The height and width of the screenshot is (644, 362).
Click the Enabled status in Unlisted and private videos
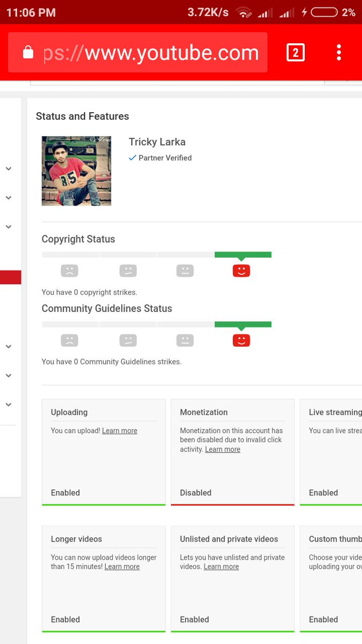tap(195, 619)
